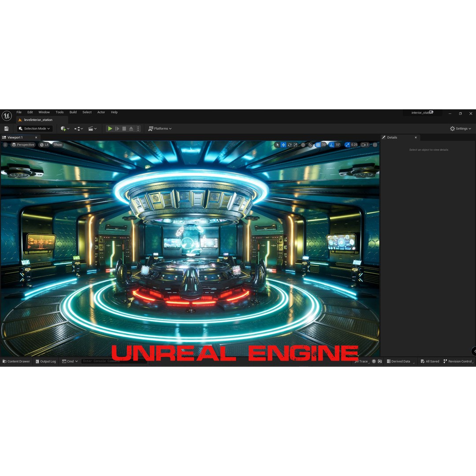
Task: Open the quick add actor dropdown
Action: (65, 129)
